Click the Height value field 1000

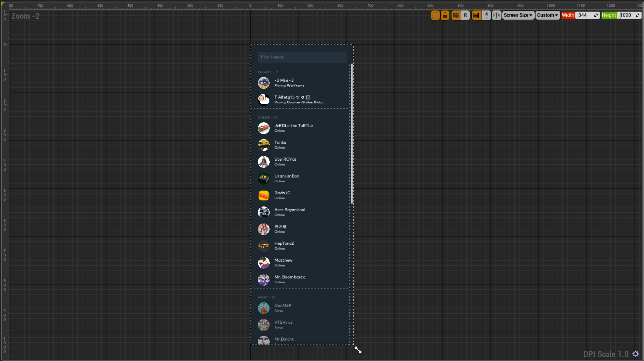629,15
